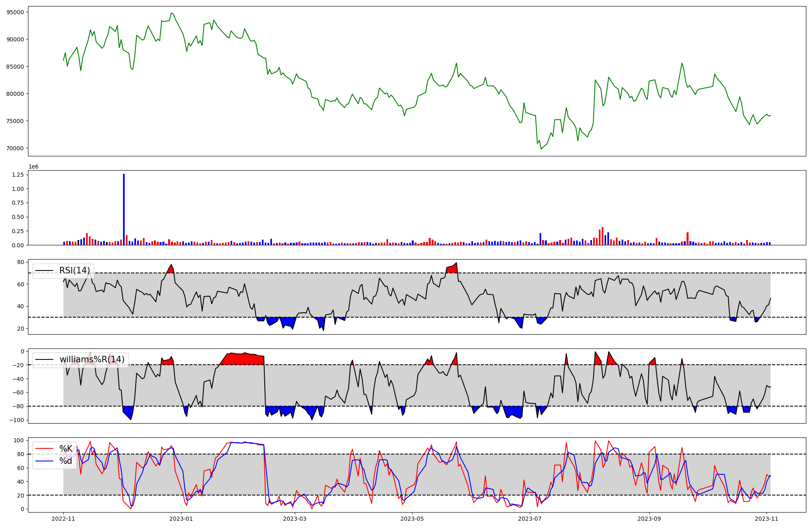This screenshot has width=812, height=528.
Task: Click the RSI(14) legend label
Action: pos(75,270)
